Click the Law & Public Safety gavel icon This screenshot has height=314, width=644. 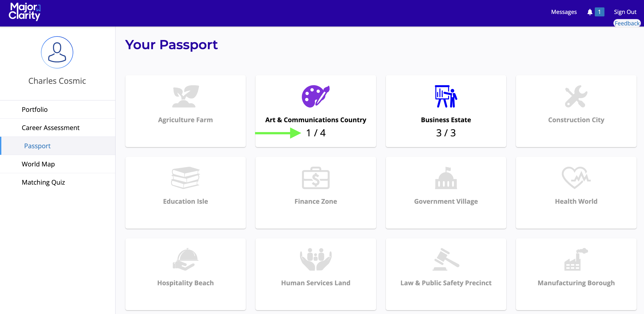click(446, 259)
